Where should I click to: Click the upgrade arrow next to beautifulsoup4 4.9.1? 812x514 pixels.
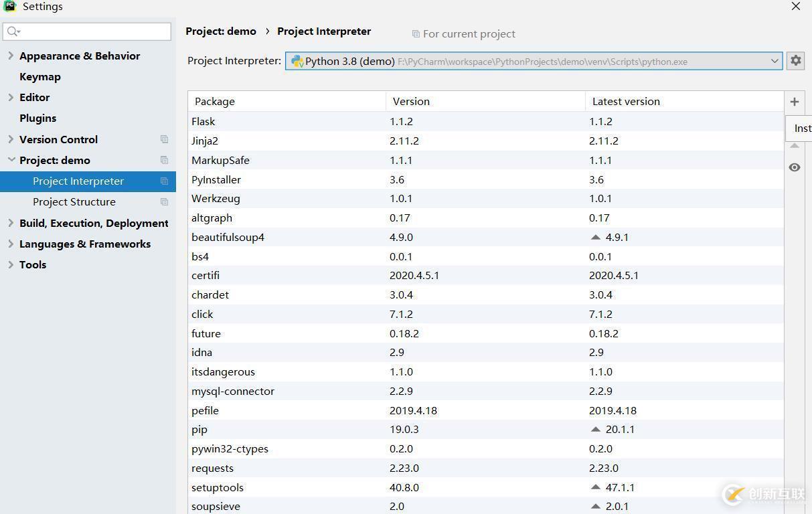point(596,237)
